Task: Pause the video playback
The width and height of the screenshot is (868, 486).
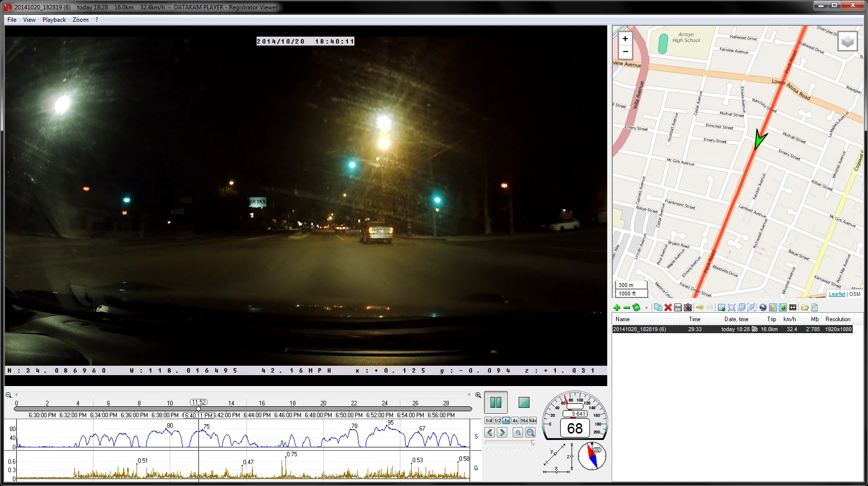Action: pos(496,402)
